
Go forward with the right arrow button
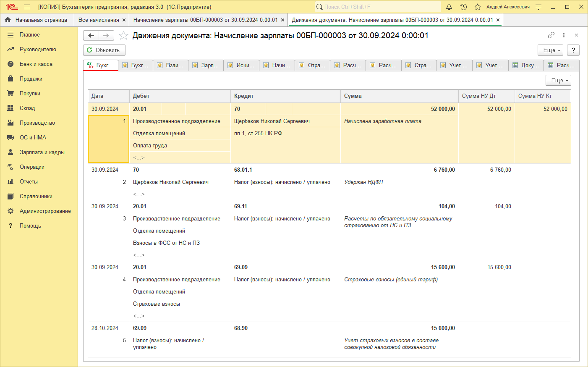pyautogui.click(x=106, y=36)
